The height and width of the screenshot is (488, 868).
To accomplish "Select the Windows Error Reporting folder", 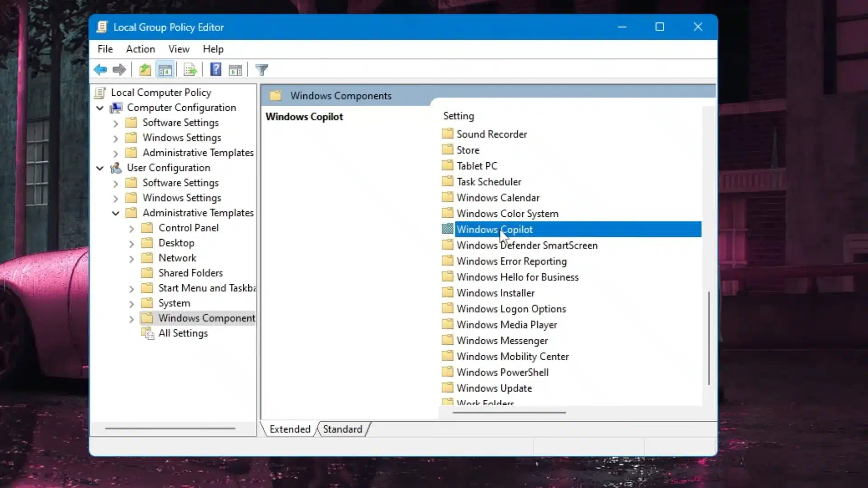I will tap(511, 261).
